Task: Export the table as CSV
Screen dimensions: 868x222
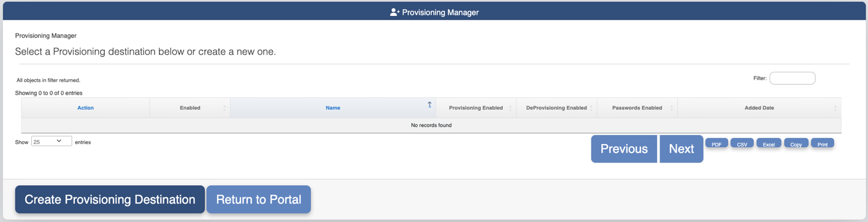Action: pos(742,144)
